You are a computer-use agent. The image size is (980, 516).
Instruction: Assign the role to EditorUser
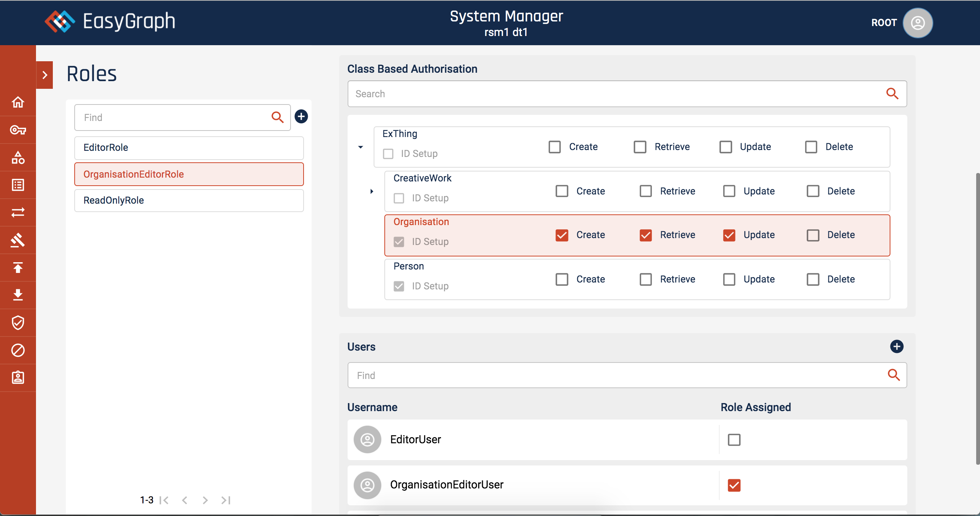pyautogui.click(x=734, y=440)
